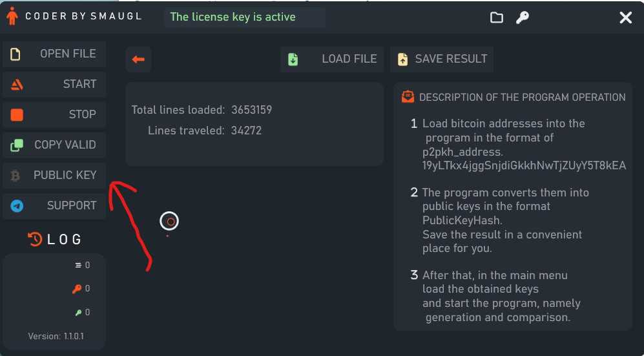This screenshot has width=644, height=356.
Task: Open the license key icon in the header
Action: coord(523,17)
